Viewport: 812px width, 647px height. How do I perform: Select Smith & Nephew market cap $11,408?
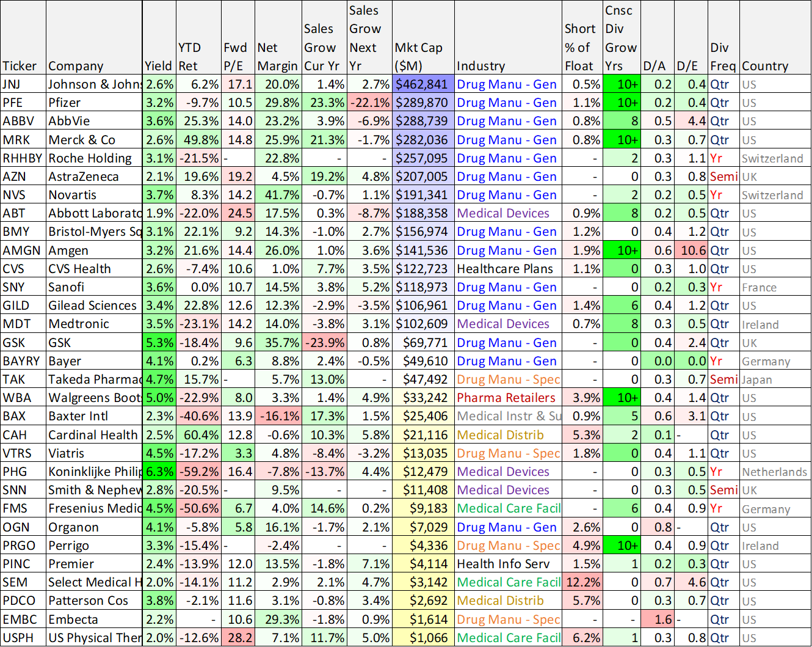(x=423, y=490)
